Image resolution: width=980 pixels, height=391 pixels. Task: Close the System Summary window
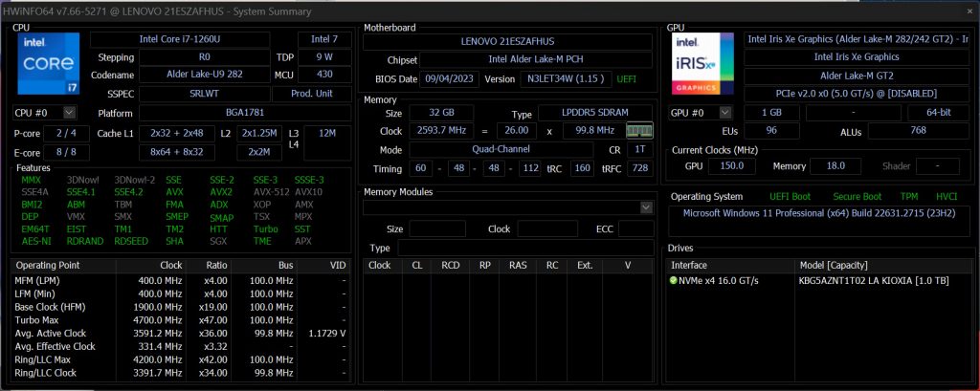(970, 11)
